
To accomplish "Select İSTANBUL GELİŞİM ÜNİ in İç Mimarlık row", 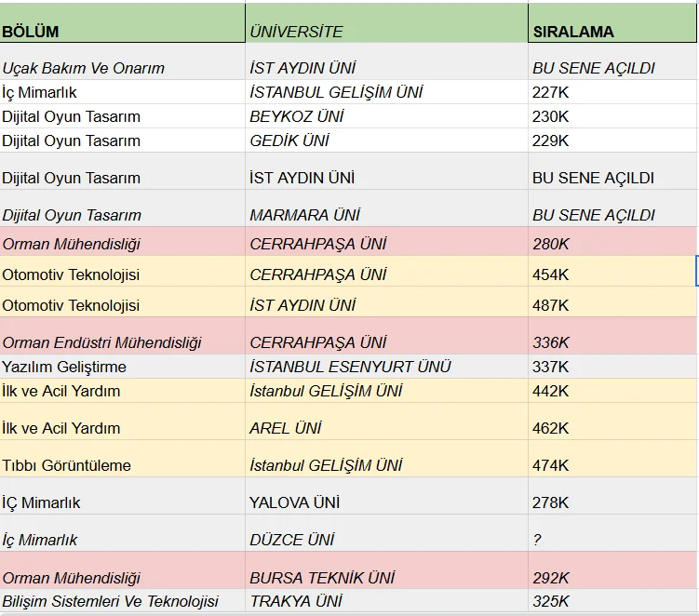I will pos(386,92).
